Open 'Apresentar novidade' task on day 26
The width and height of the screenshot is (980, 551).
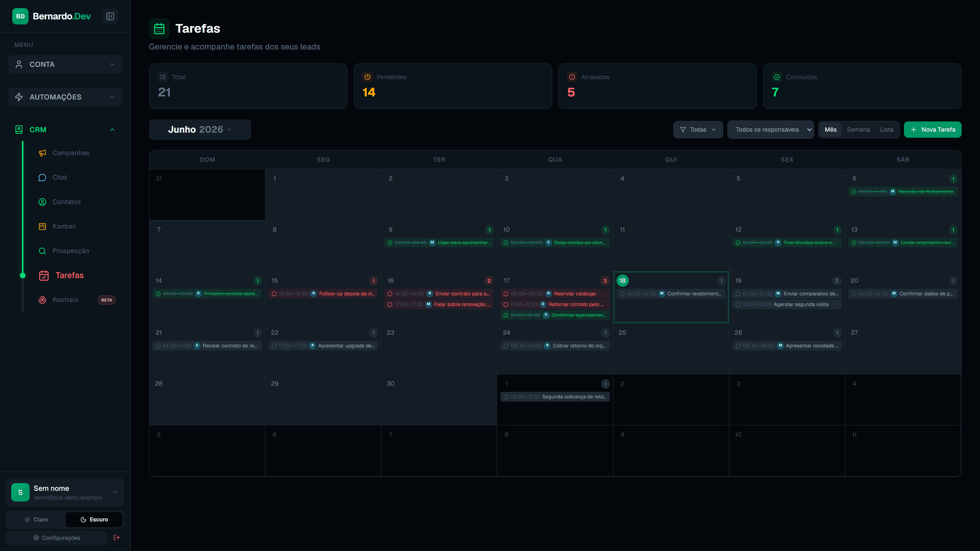click(x=787, y=346)
